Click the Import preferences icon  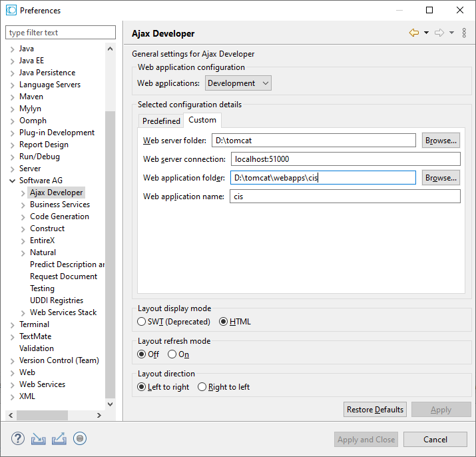(x=39, y=438)
